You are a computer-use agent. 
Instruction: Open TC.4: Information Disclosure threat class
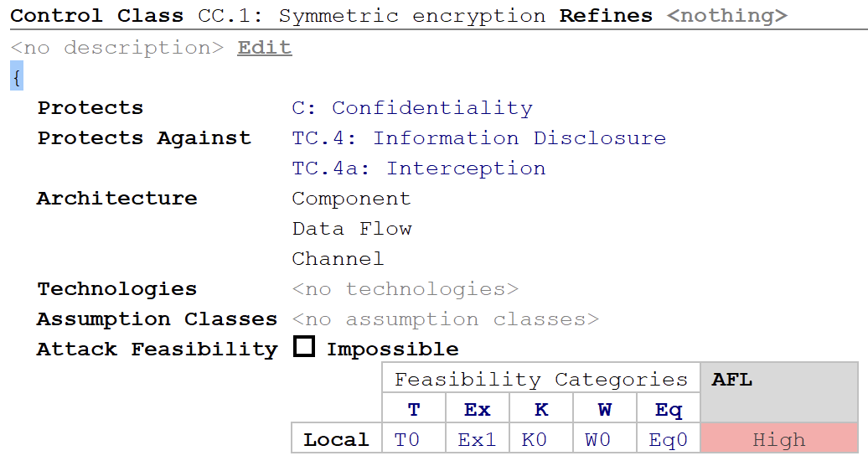[x=479, y=138]
